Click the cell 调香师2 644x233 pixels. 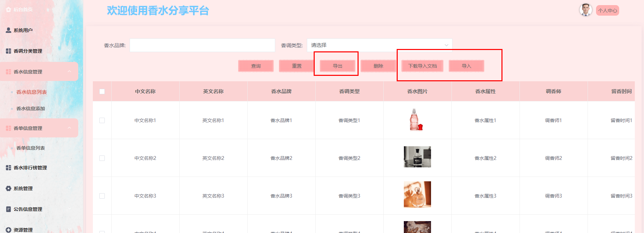point(554,158)
